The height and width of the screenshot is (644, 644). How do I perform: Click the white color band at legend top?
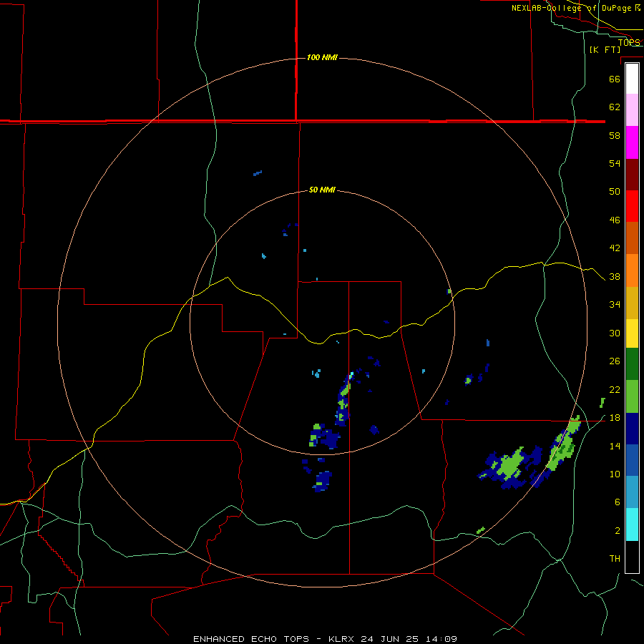click(632, 79)
